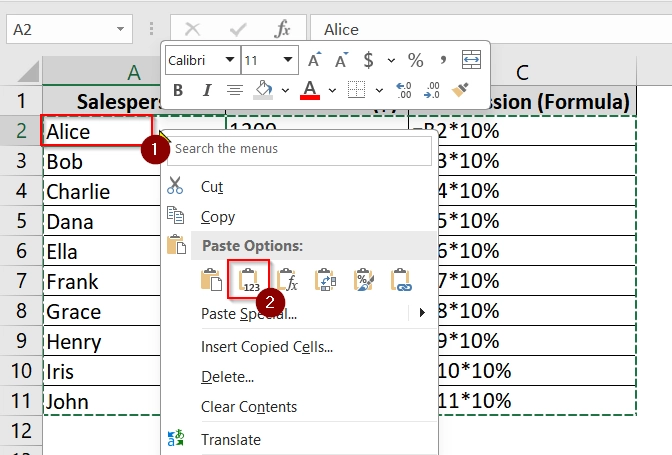Choose the regular Paste clipboard option
The height and width of the screenshot is (455, 672).
click(211, 280)
